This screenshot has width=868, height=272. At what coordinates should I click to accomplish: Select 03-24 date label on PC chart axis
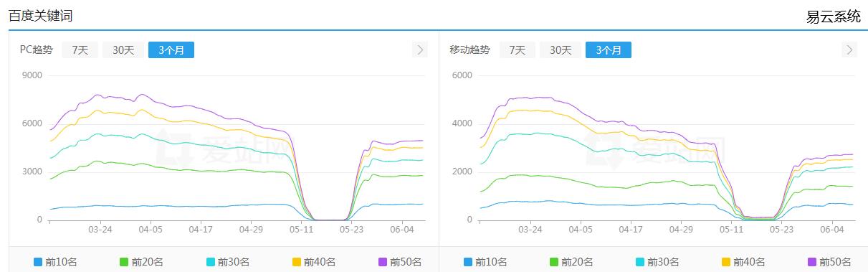(x=100, y=230)
